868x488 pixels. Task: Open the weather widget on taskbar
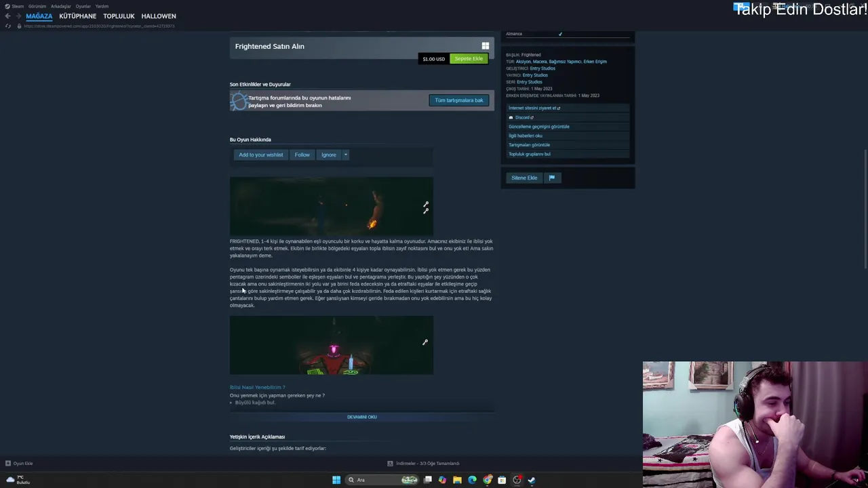[x=18, y=480]
